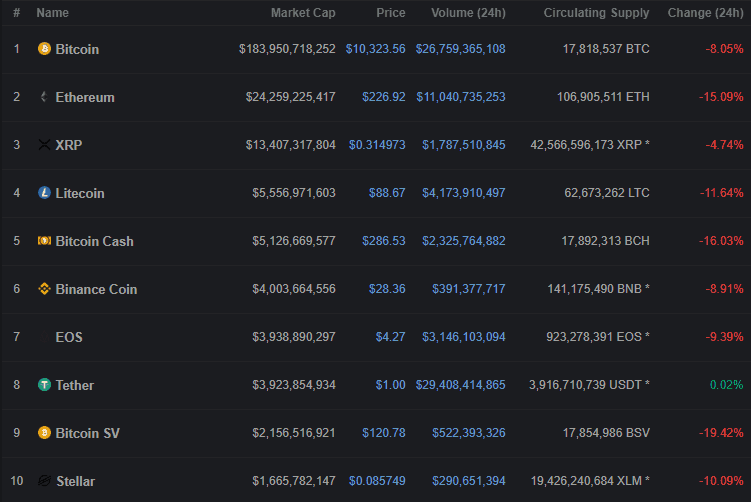Click EOS volume $3,146,103,094

(x=464, y=337)
